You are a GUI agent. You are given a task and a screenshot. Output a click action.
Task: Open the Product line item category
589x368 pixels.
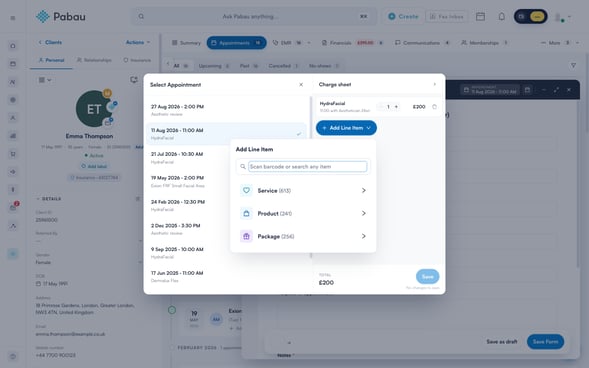tap(303, 213)
